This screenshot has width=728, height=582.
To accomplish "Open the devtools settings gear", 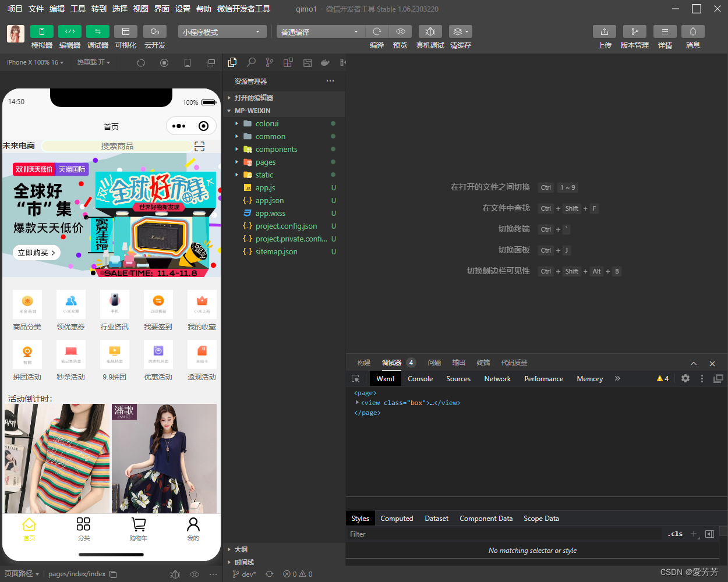I will point(685,378).
